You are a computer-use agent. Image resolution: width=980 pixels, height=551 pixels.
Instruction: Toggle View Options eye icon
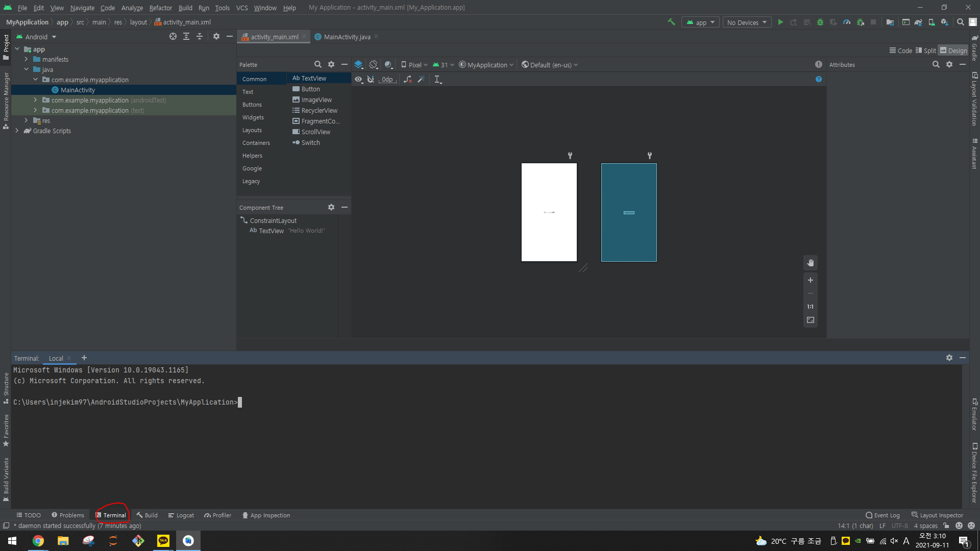358,80
